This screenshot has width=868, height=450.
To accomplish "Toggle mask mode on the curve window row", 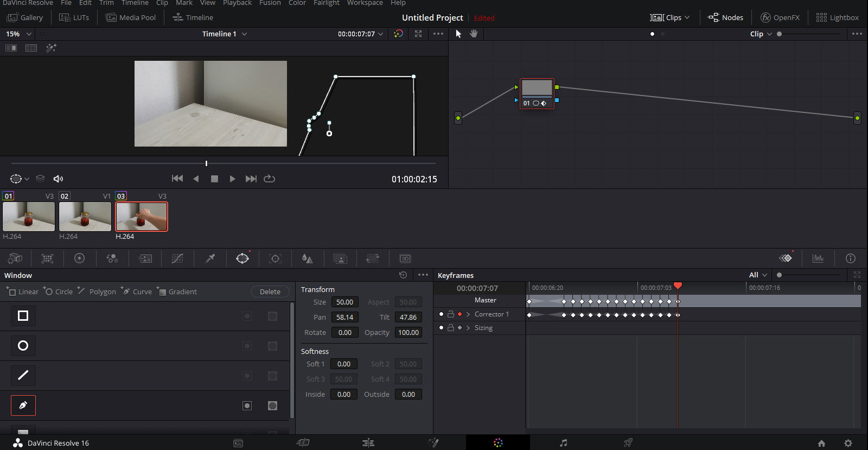I will (273, 405).
